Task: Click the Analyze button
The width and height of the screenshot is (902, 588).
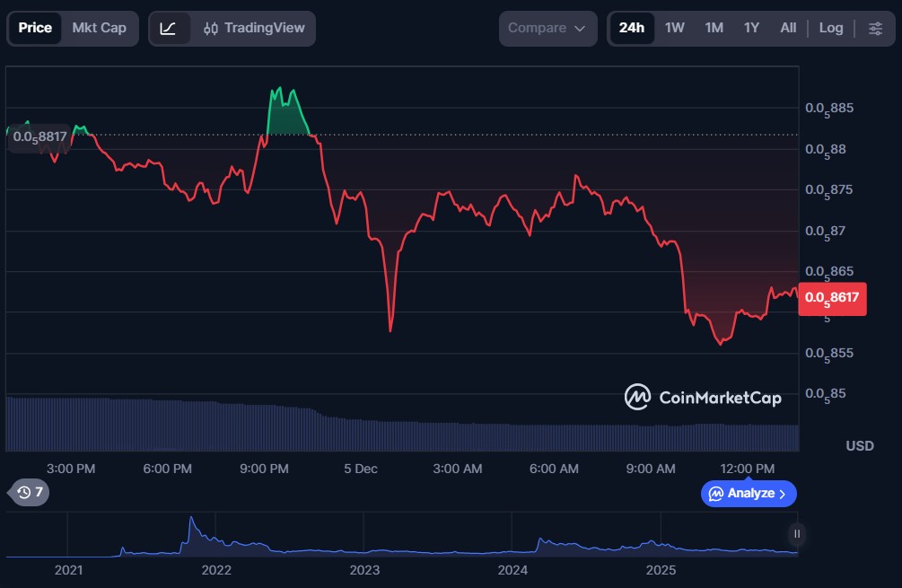Action: [748, 494]
